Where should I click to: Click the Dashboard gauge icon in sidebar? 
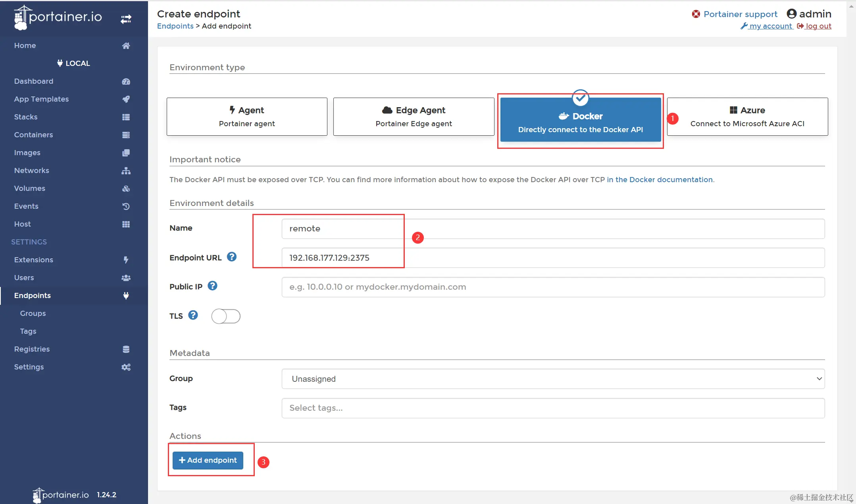(x=126, y=81)
